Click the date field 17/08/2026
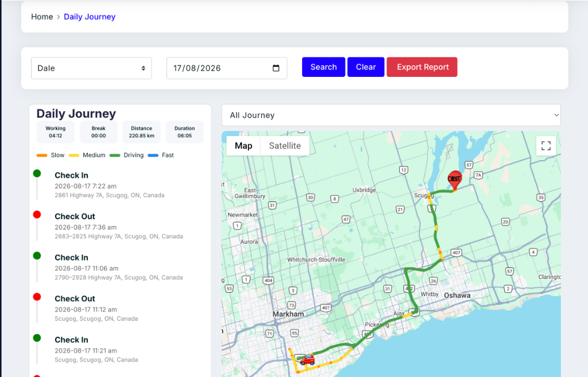This screenshot has height=377, width=588. (227, 68)
